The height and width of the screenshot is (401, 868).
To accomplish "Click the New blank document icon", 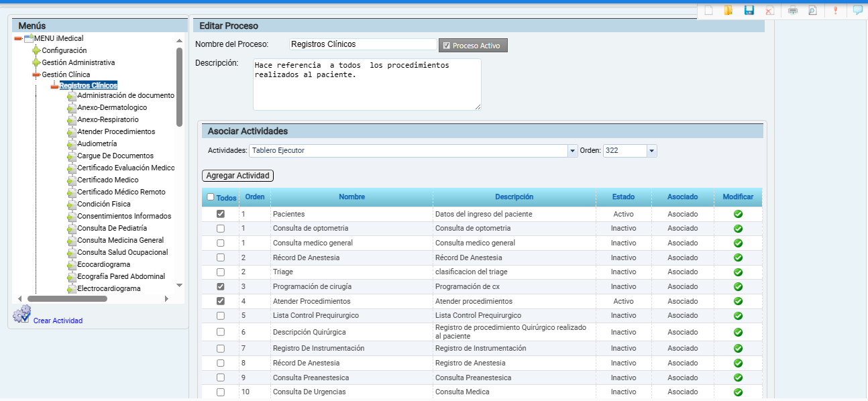I will (x=708, y=10).
